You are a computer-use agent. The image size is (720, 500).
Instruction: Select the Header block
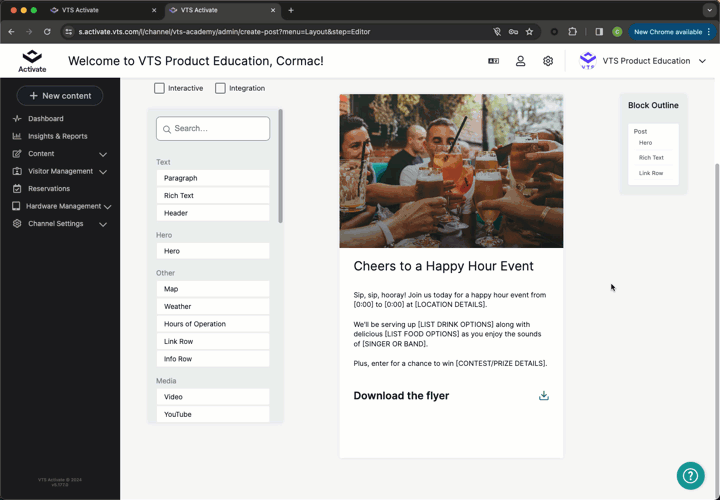coord(213,213)
